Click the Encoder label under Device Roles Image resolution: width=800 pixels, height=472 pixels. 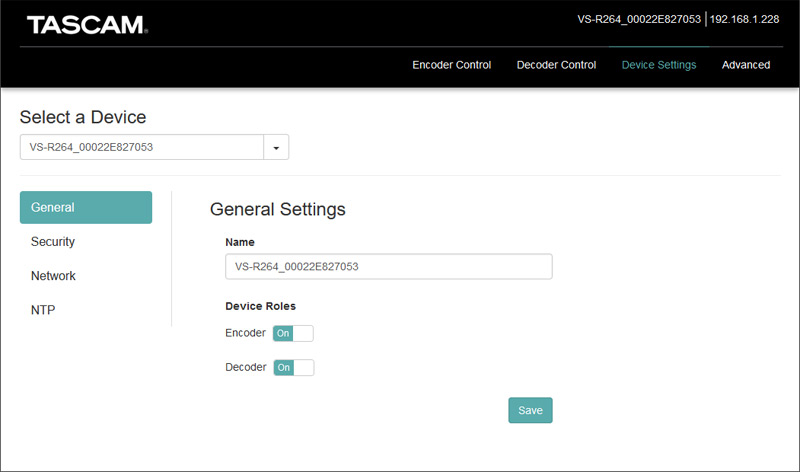point(245,333)
